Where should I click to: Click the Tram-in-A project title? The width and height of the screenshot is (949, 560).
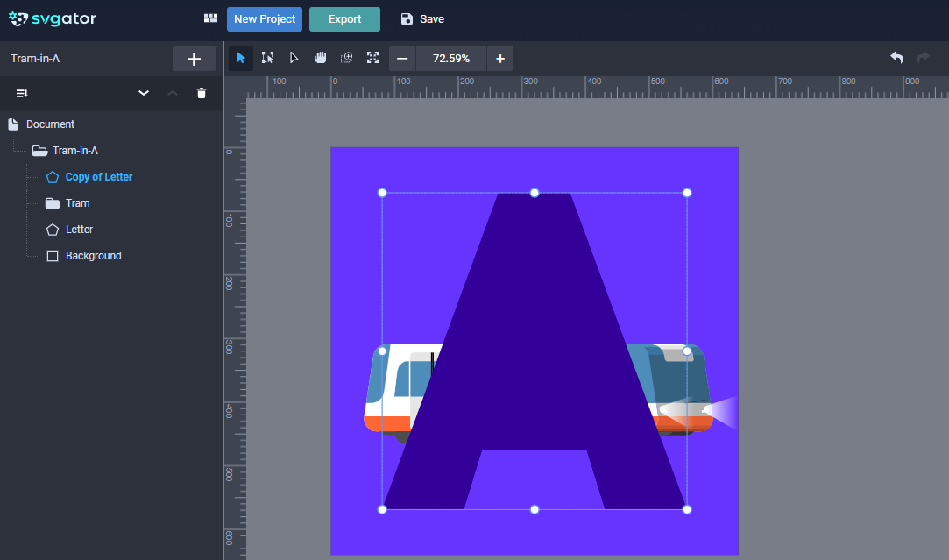click(x=35, y=59)
